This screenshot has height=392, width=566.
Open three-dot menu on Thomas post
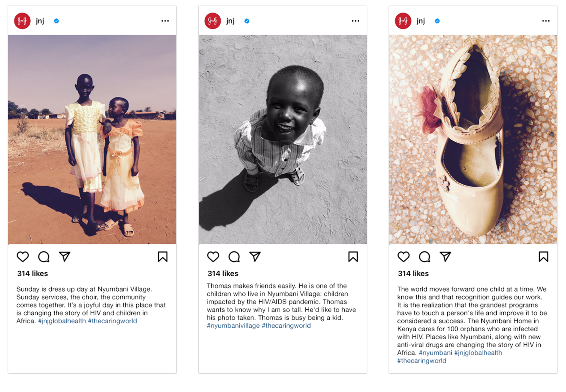pyautogui.click(x=356, y=21)
